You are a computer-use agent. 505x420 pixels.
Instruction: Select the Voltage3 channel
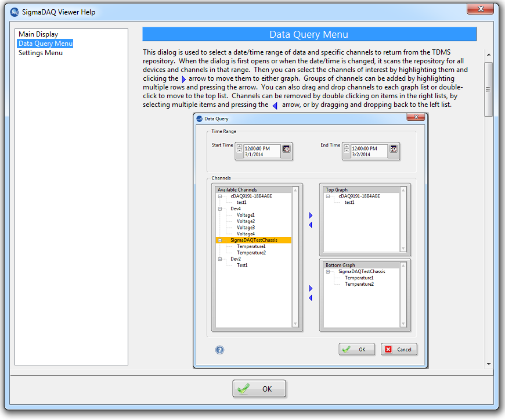(246, 228)
